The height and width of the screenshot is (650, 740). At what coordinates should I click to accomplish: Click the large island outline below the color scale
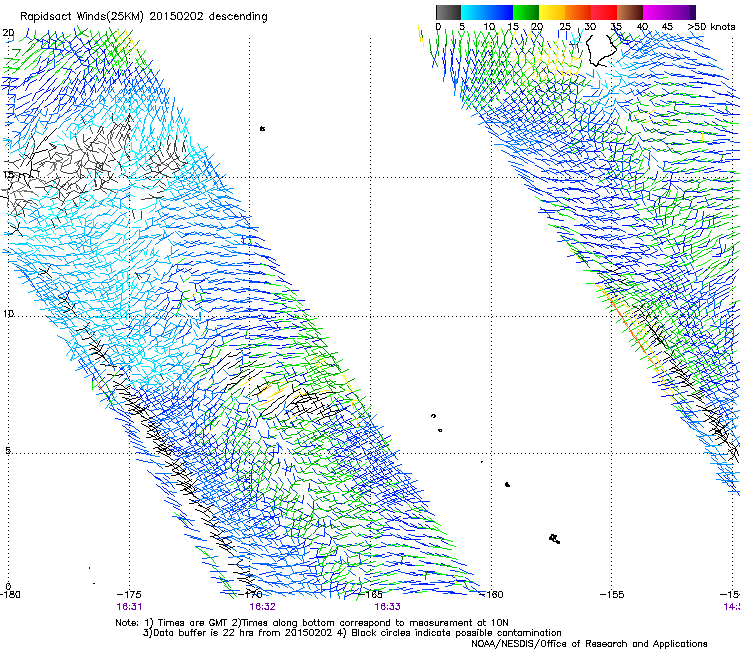[x=601, y=50]
